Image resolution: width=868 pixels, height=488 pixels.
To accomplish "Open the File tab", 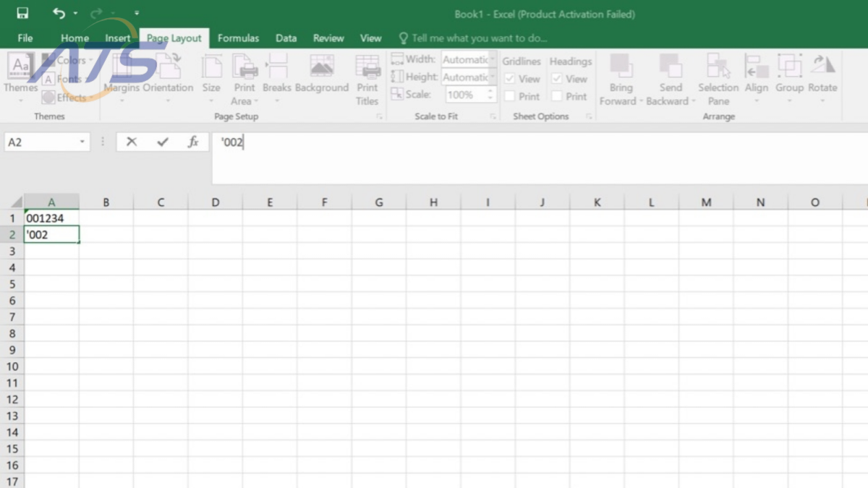I will [25, 38].
